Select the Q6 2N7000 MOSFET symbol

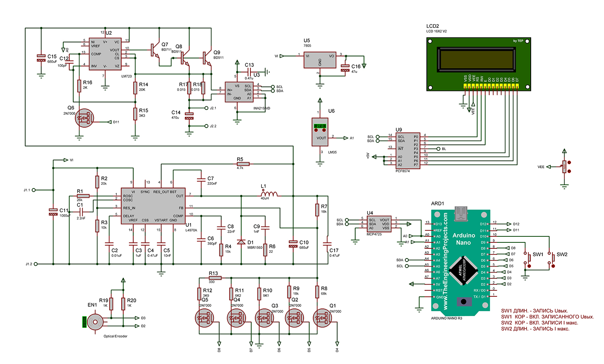tap(85, 118)
